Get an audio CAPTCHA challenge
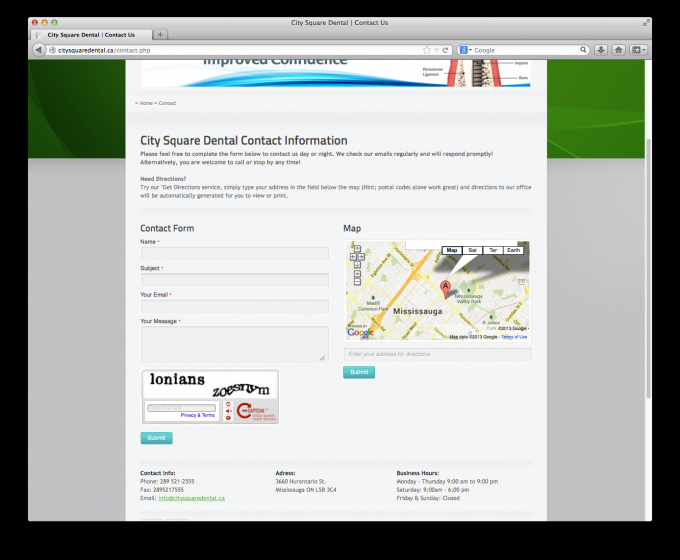The width and height of the screenshot is (680, 560). point(228,410)
